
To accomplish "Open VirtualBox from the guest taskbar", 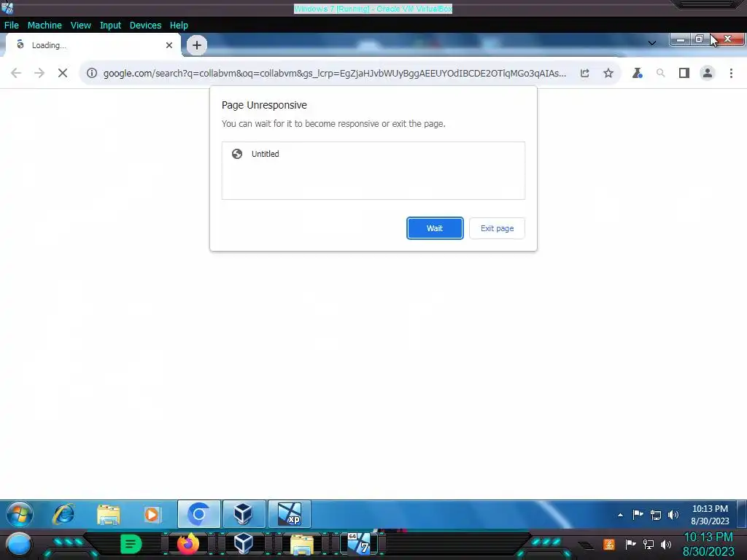I will 244,514.
